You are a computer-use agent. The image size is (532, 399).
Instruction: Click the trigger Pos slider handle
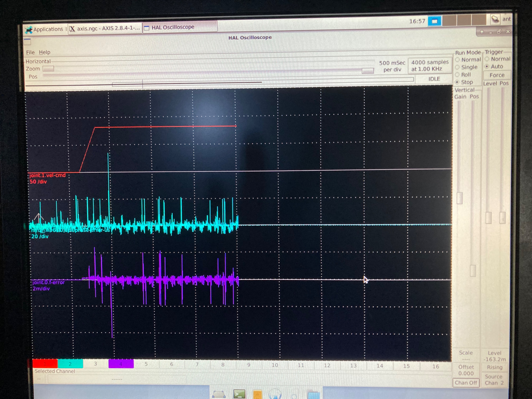coord(503,218)
